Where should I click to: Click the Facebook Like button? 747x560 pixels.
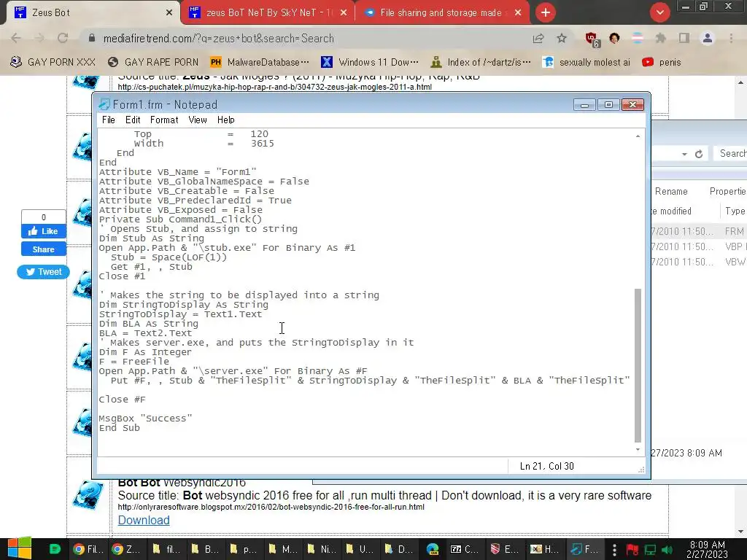tap(43, 231)
